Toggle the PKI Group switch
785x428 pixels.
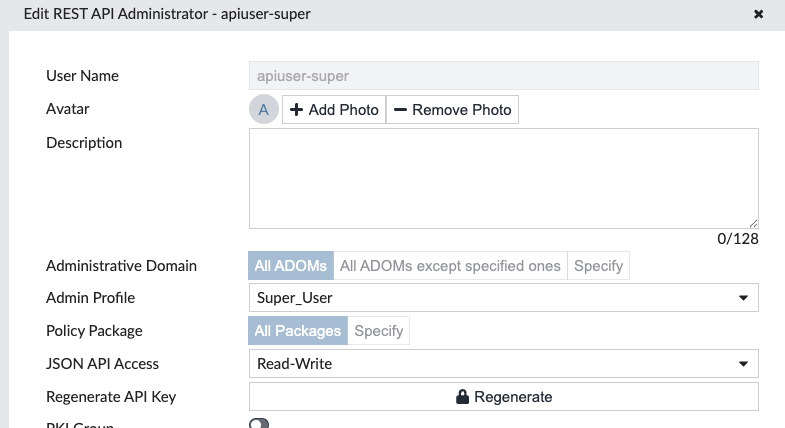point(259,423)
